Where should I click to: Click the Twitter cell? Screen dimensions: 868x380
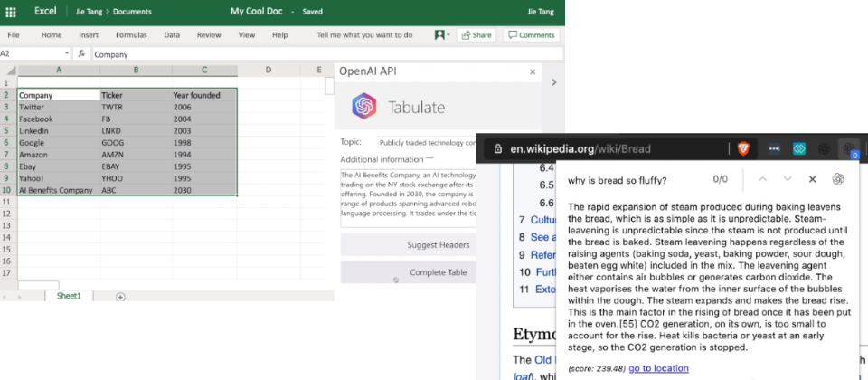[59, 107]
